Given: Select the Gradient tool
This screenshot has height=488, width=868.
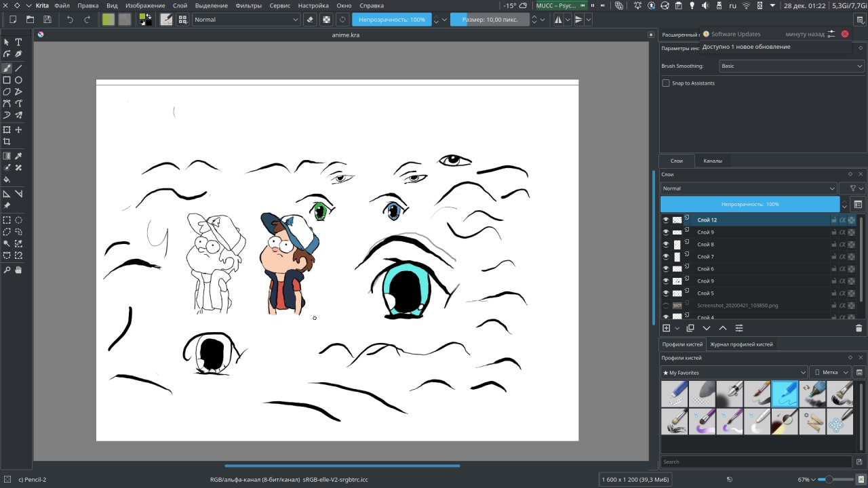Looking at the screenshot, I should tap(7, 156).
